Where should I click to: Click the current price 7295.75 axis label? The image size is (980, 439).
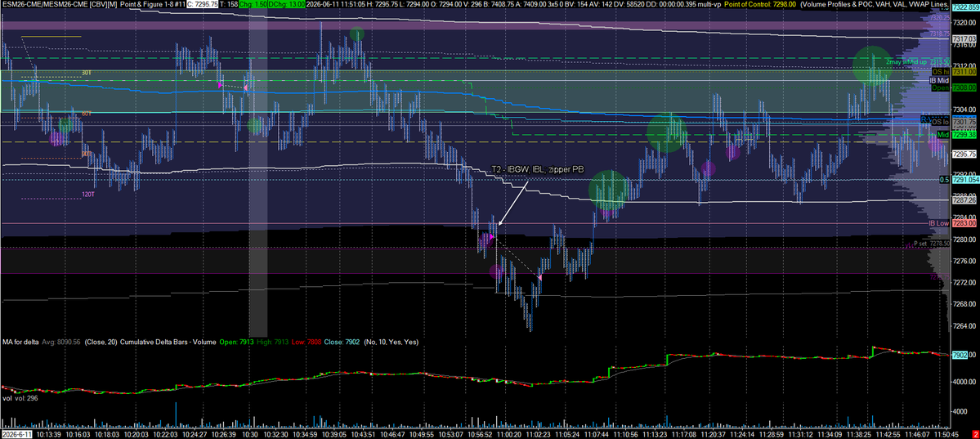coord(963,154)
